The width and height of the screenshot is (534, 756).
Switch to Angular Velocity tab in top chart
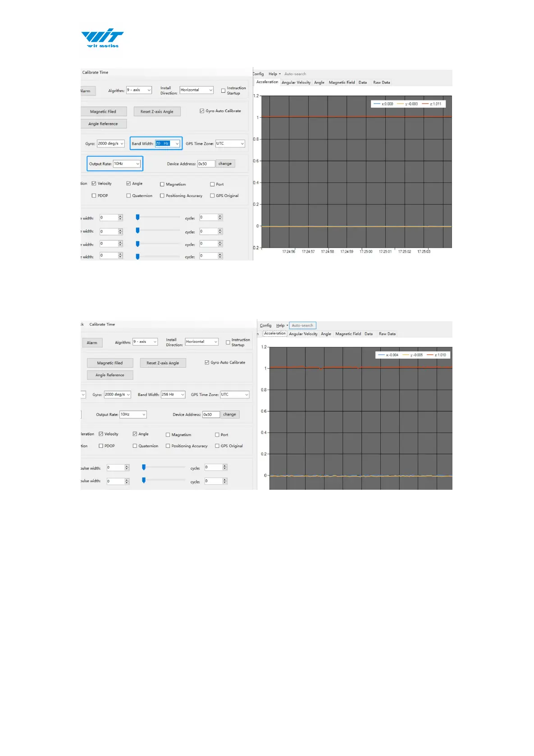[296, 82]
